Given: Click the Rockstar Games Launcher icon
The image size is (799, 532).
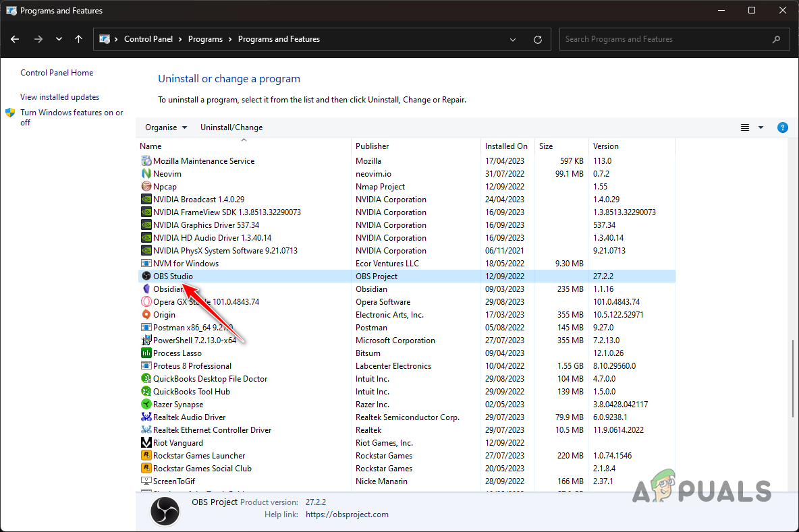Looking at the screenshot, I should (x=146, y=455).
